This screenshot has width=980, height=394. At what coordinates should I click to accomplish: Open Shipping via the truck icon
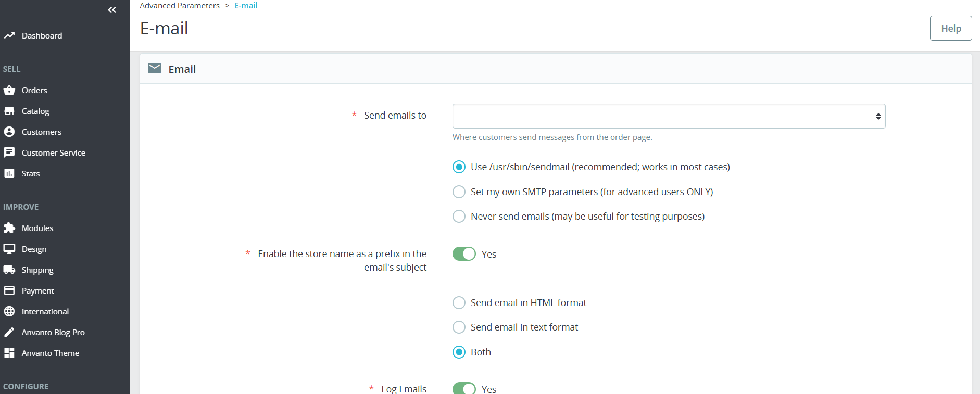[9, 270]
